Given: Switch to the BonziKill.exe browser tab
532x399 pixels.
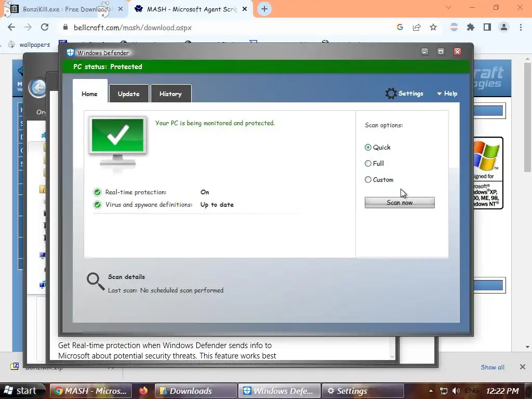Looking at the screenshot, I should tap(64, 9).
